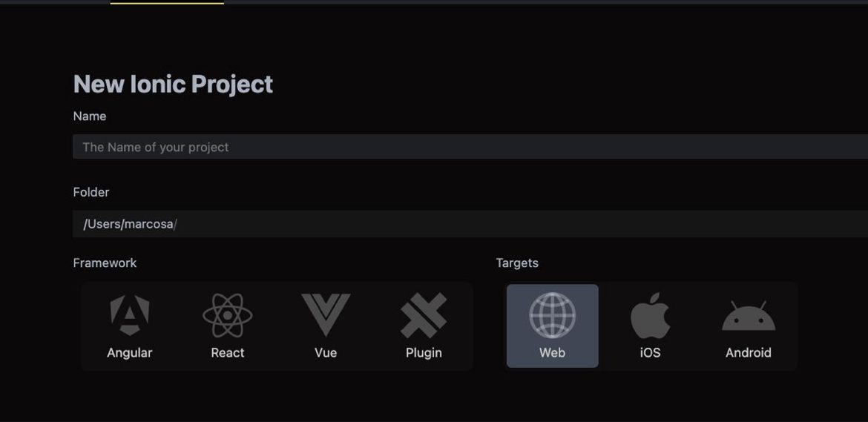Viewport: 868px width, 422px height.
Task: Click the Targets section label
Action: click(517, 263)
